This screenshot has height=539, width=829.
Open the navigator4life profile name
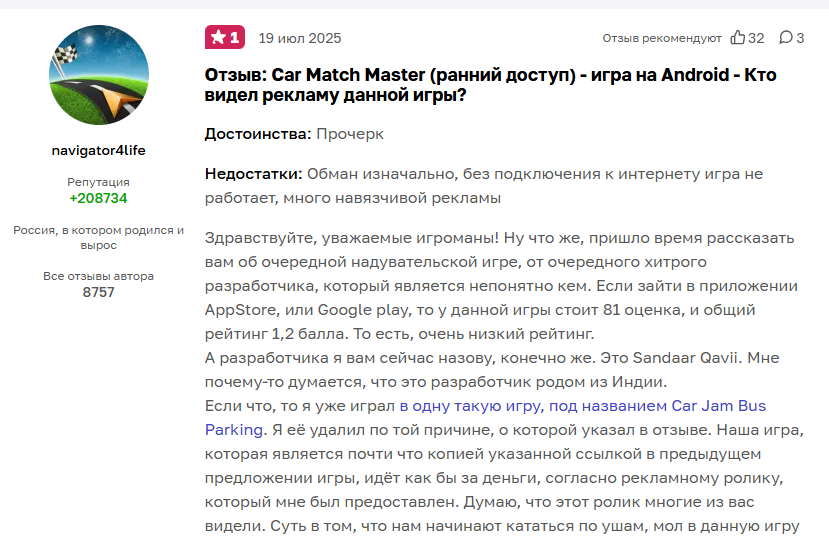point(98,150)
